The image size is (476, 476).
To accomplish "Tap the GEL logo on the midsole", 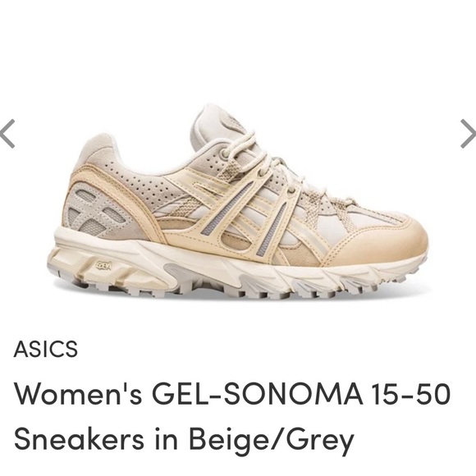I will pos(104,266).
